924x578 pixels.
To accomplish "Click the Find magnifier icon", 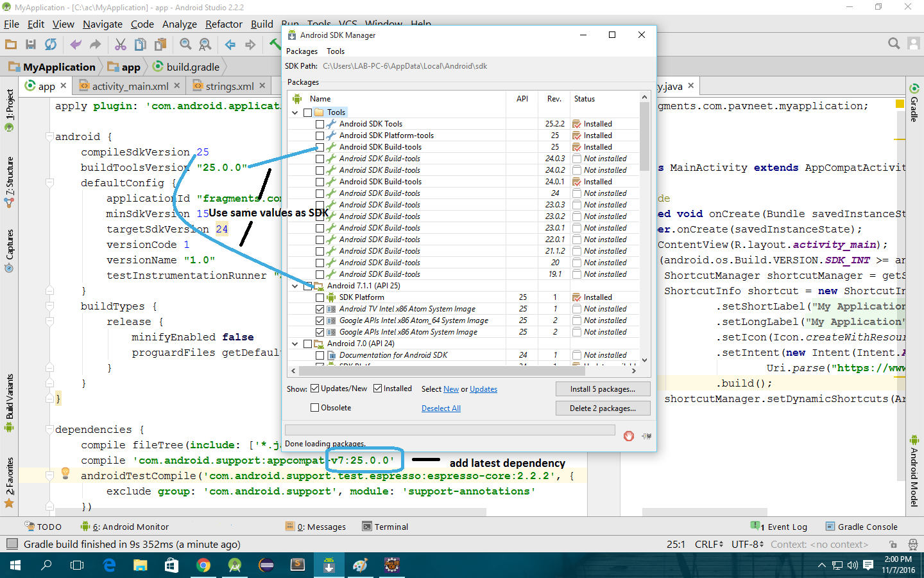I will click(185, 44).
